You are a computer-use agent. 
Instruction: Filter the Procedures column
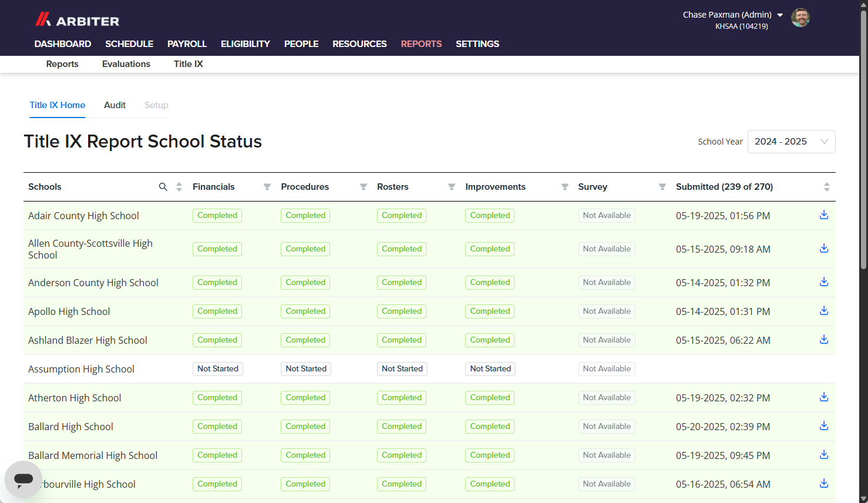(x=364, y=187)
